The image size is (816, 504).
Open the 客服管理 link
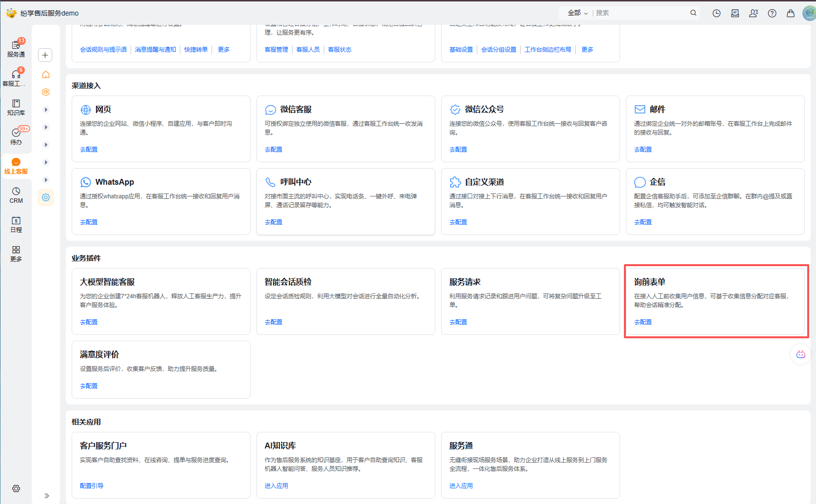pos(276,50)
